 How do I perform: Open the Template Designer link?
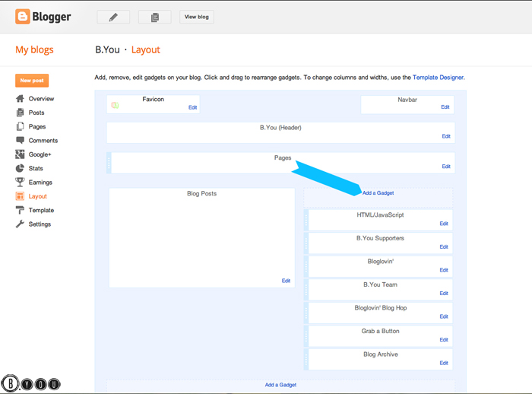[438, 78]
